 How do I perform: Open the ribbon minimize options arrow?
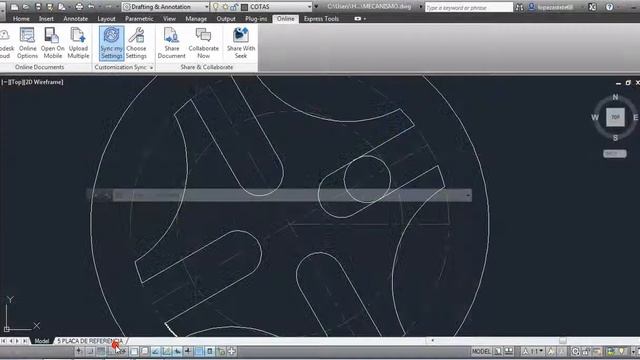[x=364, y=19]
